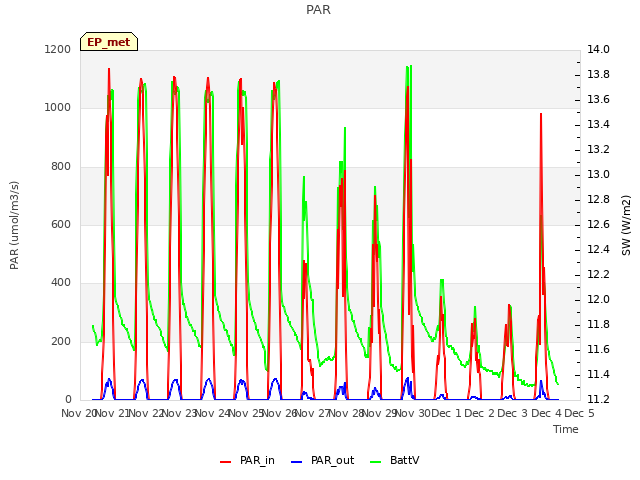
Task: Click the blue PAR_out legend swatch
Action: [297, 462]
